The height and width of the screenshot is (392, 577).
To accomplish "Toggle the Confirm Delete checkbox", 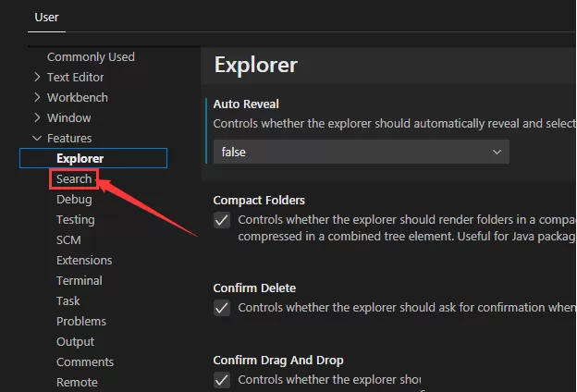I will coord(222,308).
